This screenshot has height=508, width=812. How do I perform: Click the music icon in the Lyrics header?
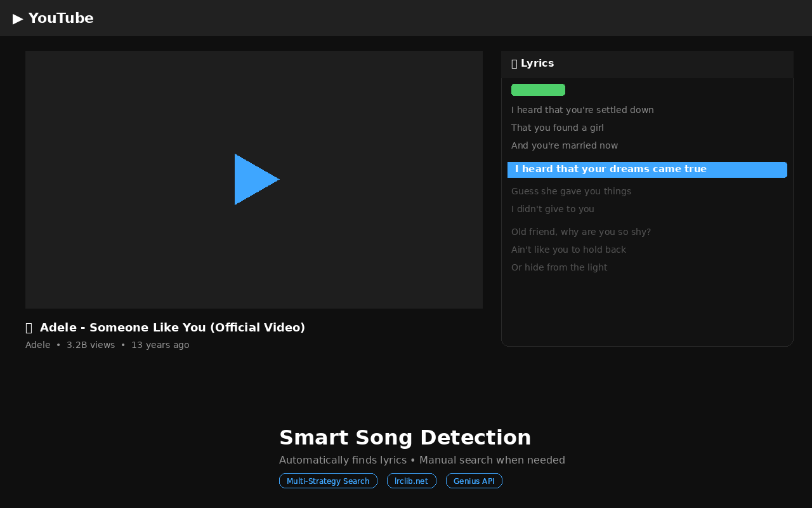tap(514, 63)
